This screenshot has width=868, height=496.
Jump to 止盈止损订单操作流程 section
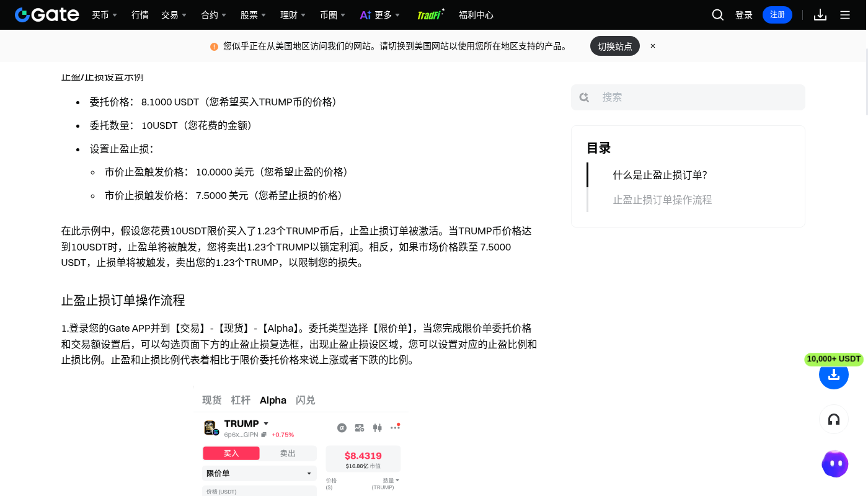point(662,200)
